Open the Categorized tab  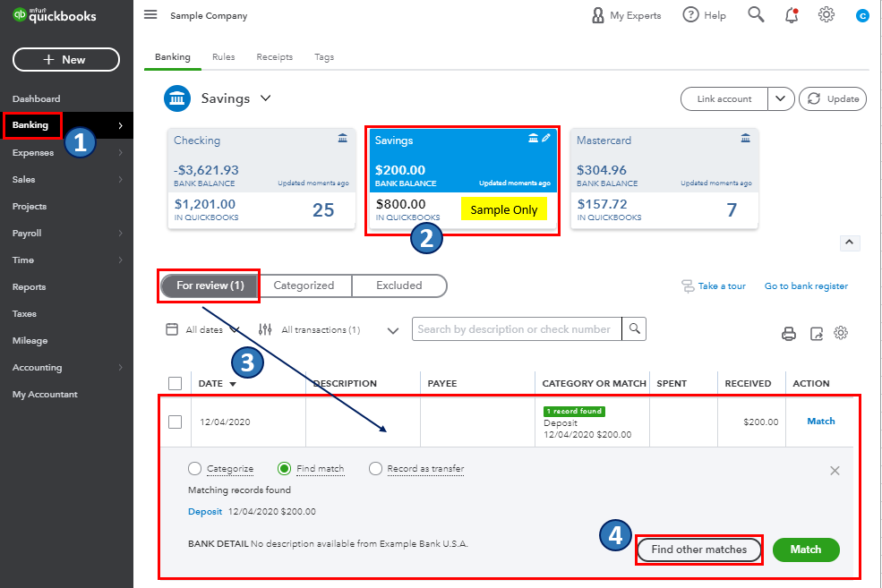click(x=304, y=285)
